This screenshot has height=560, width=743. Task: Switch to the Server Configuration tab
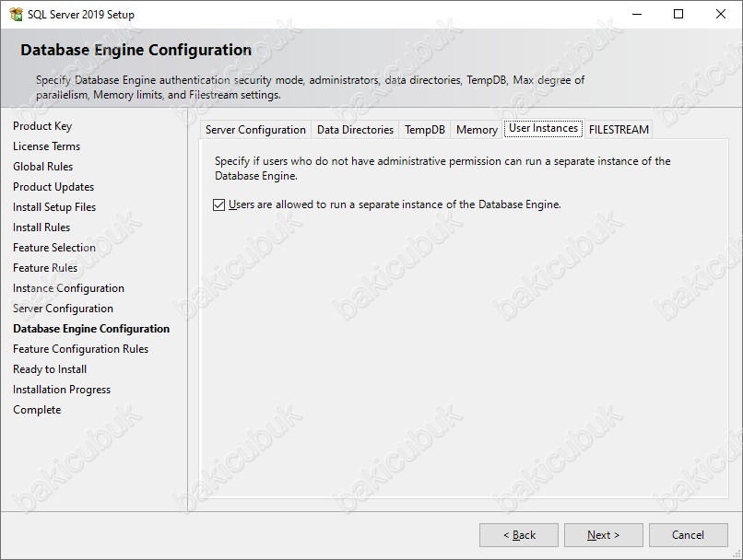tap(255, 130)
